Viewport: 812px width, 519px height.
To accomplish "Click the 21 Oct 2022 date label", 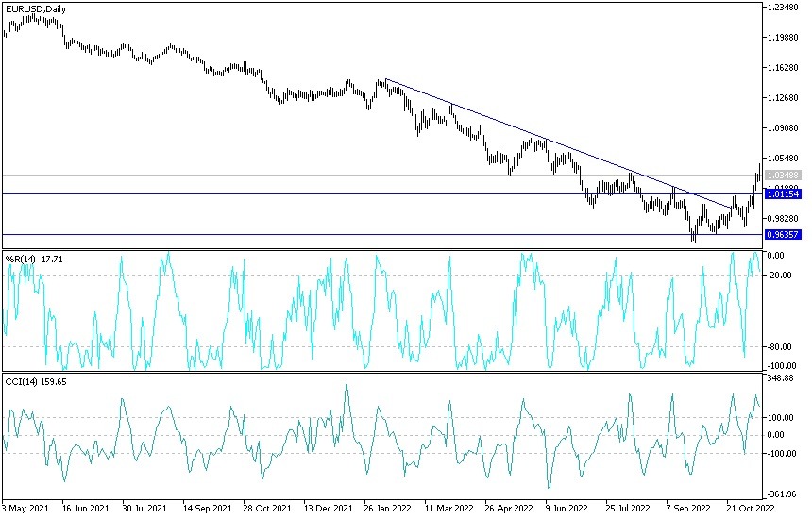I will tap(751, 508).
